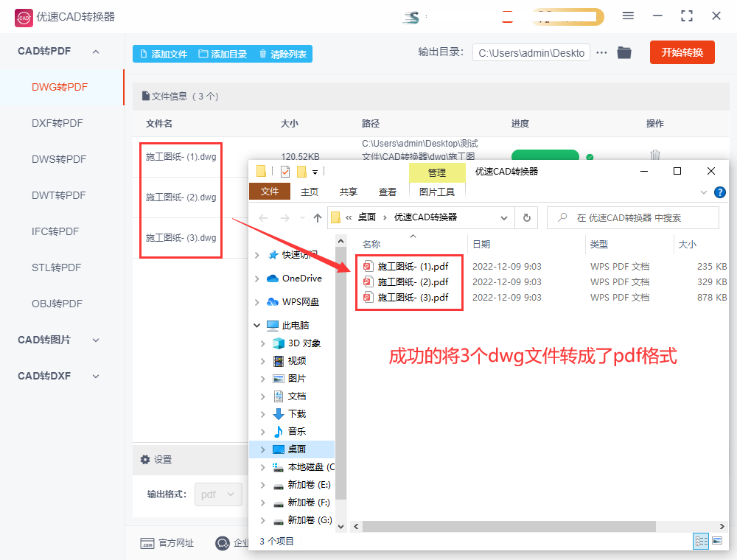Select 音乐 folder in navigation tree
737x560 pixels.
click(x=290, y=432)
